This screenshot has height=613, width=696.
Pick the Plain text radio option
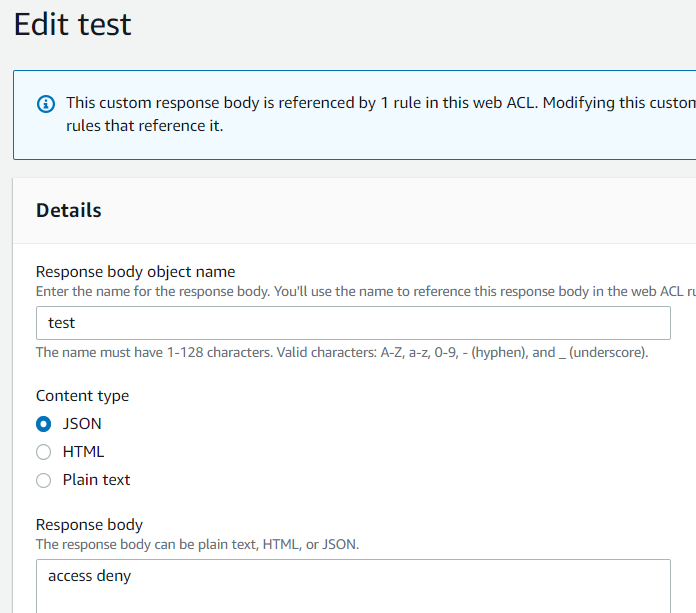pyautogui.click(x=44, y=480)
